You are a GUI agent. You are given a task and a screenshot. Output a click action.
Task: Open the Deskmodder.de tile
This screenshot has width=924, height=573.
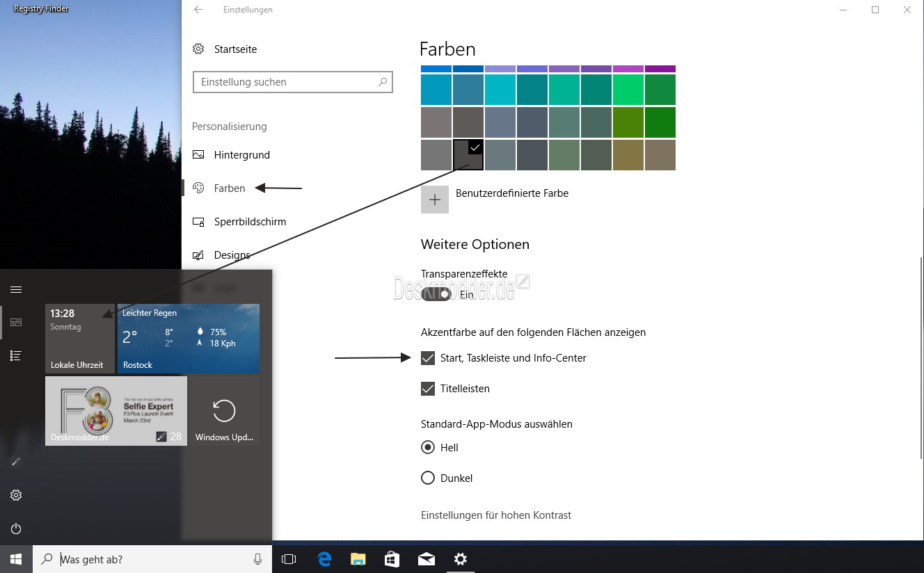[x=116, y=411]
